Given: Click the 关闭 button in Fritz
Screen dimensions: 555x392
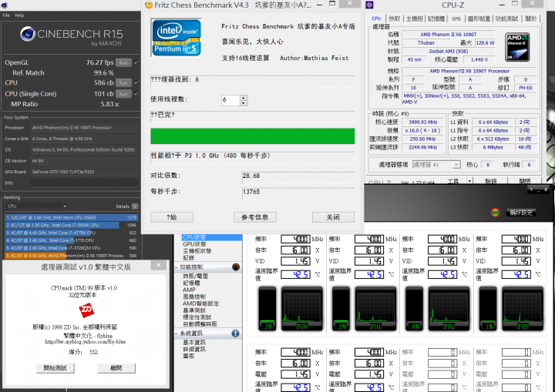Looking at the screenshot, I should click(x=333, y=217).
